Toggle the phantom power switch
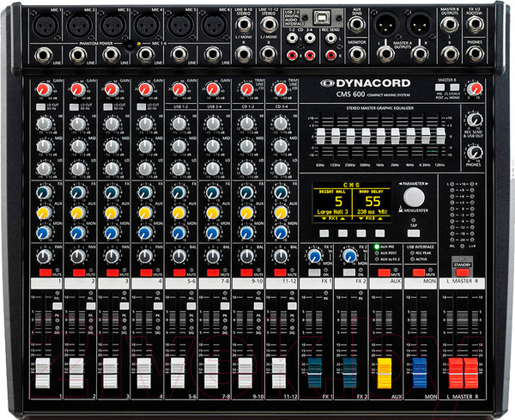This screenshot has width=515, height=420. pos(130,45)
